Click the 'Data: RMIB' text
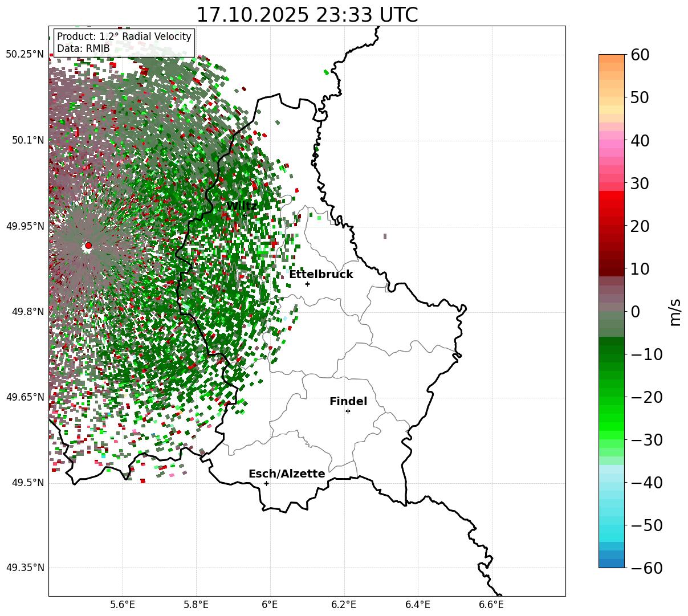Image resolution: width=688 pixels, height=616 pixels. 83,48
